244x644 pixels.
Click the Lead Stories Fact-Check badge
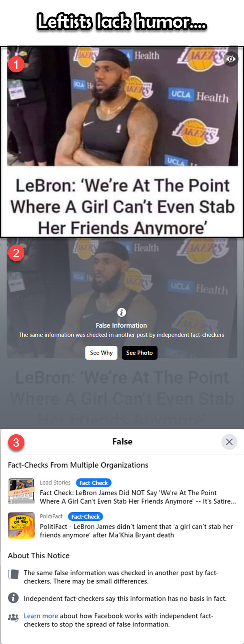(x=94, y=483)
